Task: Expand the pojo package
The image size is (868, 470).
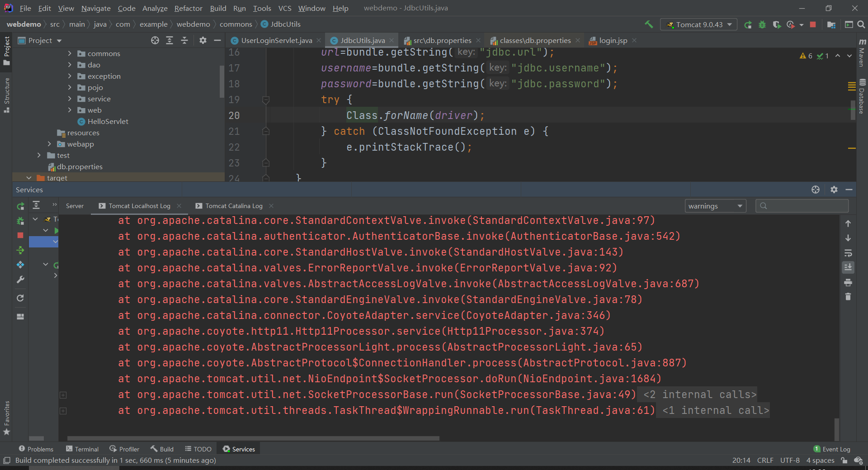Action: tap(70, 87)
